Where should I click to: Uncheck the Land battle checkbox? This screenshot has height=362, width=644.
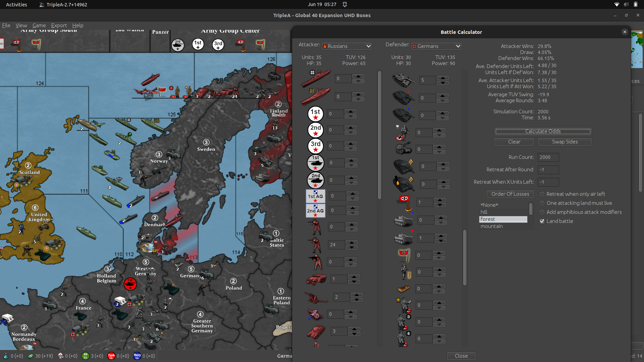542,221
